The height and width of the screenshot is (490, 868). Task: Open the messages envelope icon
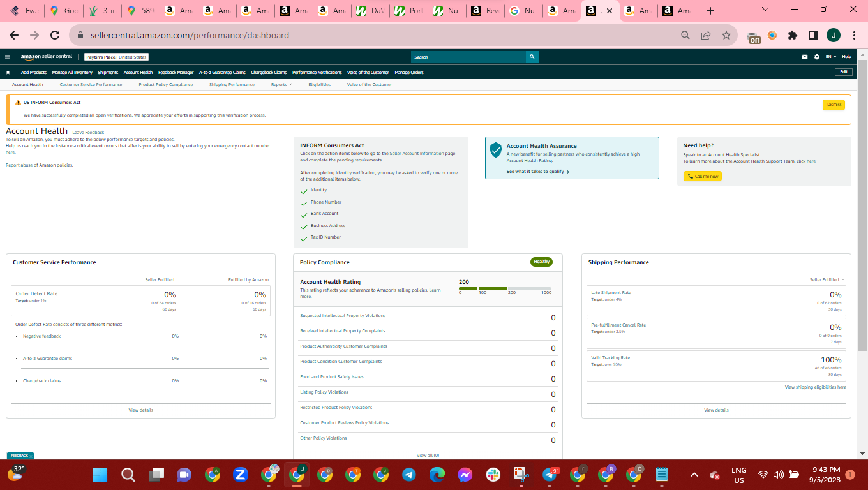(x=805, y=57)
